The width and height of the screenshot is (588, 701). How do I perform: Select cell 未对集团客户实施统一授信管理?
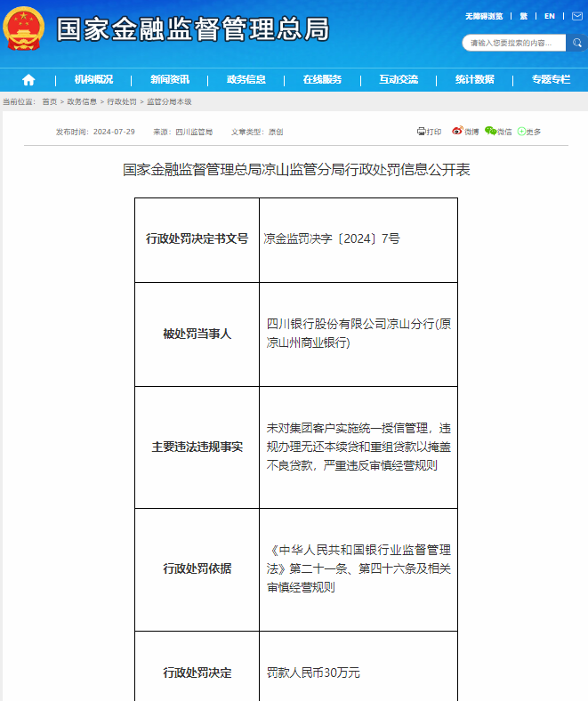point(358,447)
